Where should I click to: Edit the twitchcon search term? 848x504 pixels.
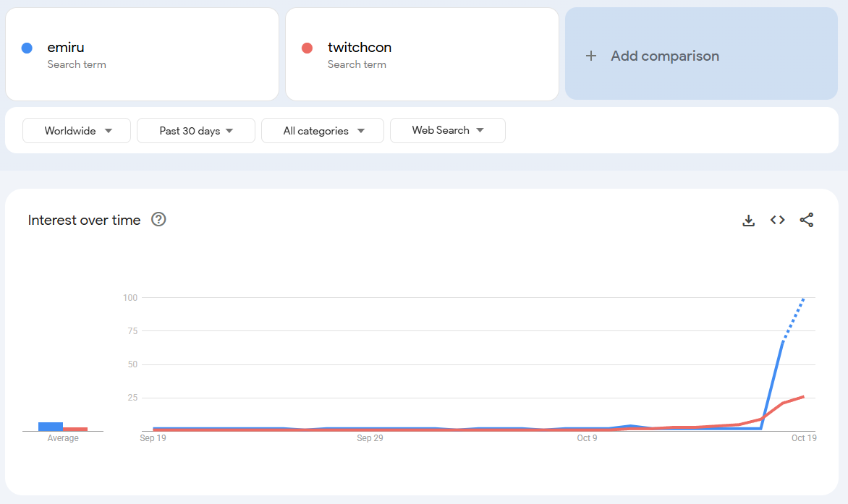(360, 48)
